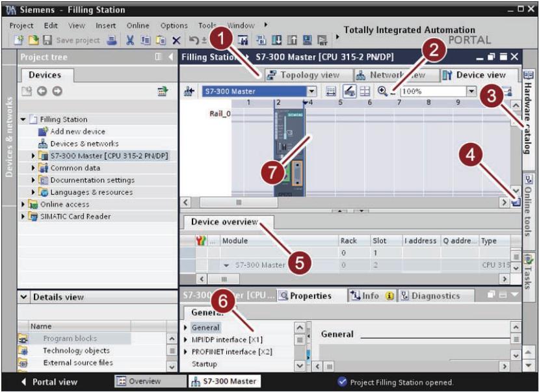539x392 pixels.
Task: Select the CPU module on Rail_0
Action: tap(289, 151)
